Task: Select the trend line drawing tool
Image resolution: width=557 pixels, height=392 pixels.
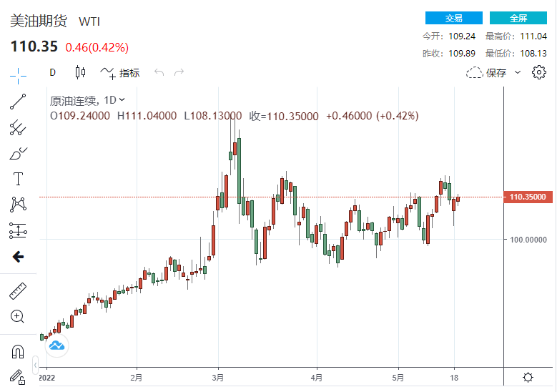Action: click(x=18, y=101)
